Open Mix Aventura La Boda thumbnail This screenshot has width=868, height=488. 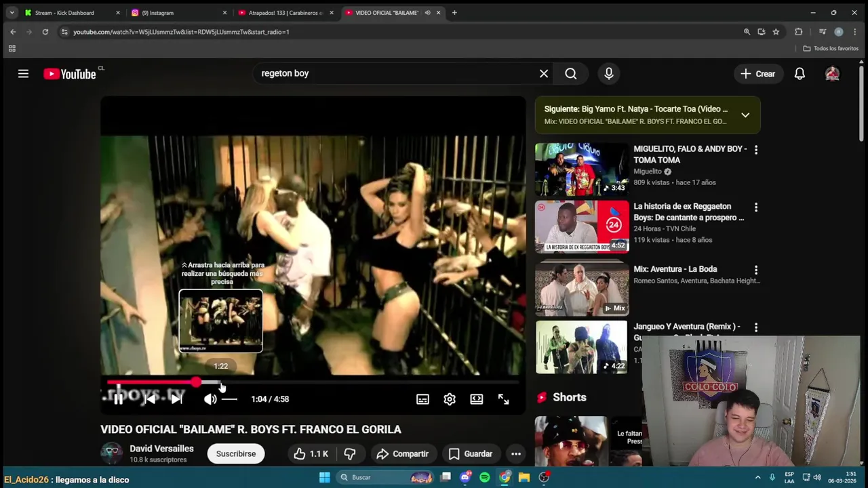point(582,289)
